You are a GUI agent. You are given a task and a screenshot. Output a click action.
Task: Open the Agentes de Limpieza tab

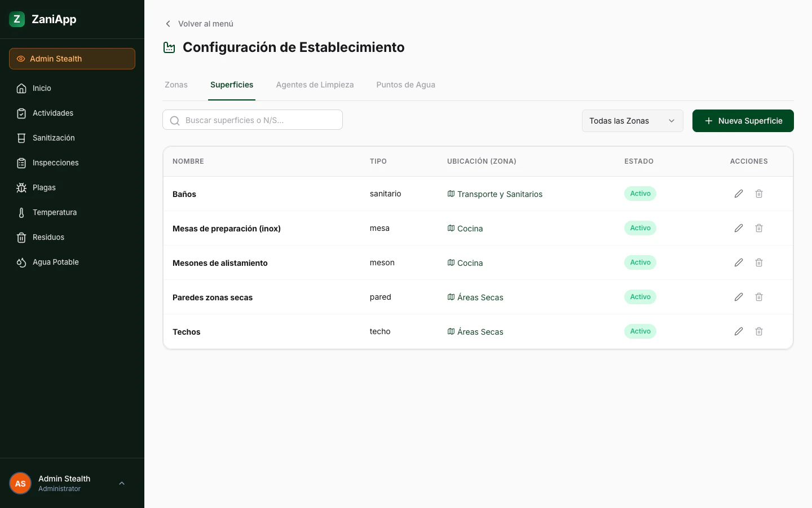pos(315,85)
